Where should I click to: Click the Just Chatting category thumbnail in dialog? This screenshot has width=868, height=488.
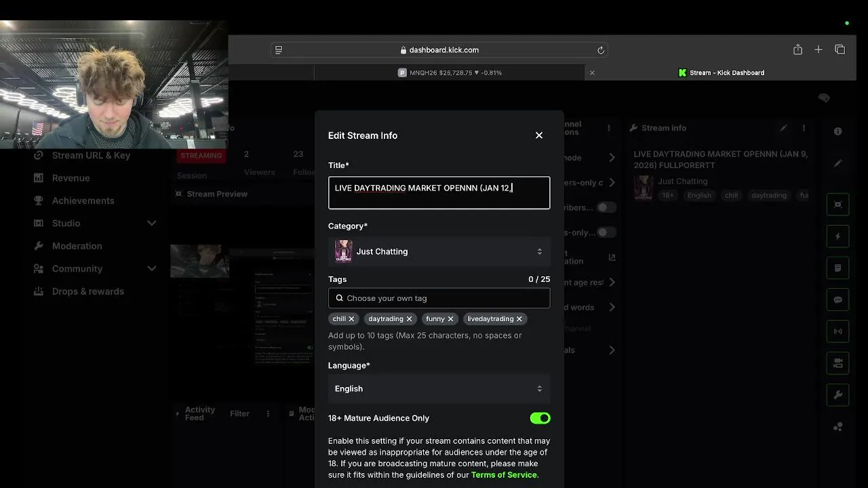tap(343, 251)
